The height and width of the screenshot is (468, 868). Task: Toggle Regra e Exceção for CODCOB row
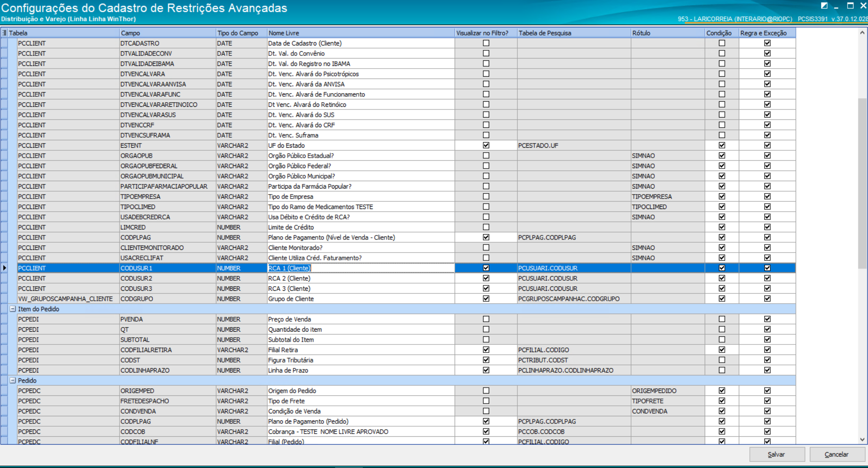click(768, 432)
